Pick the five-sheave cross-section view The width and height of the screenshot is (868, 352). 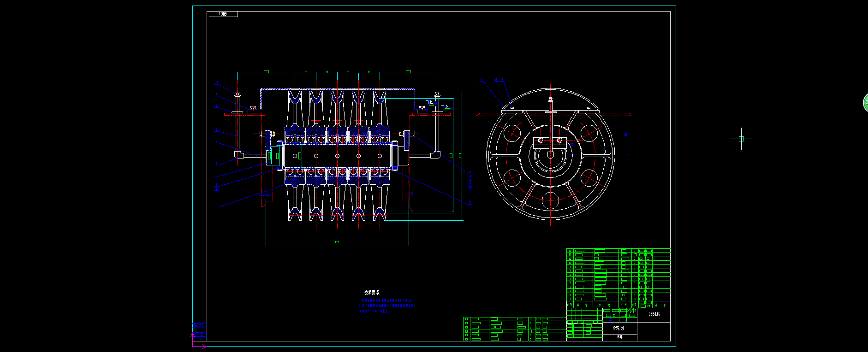(x=337, y=155)
